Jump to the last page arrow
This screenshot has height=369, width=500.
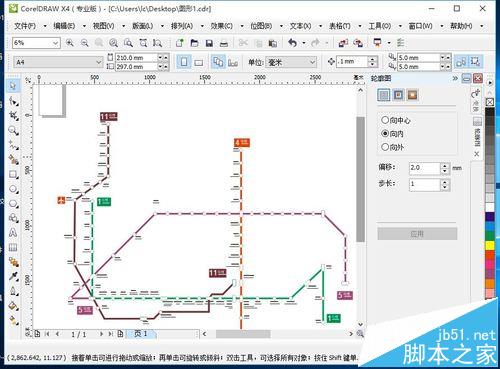110,334
